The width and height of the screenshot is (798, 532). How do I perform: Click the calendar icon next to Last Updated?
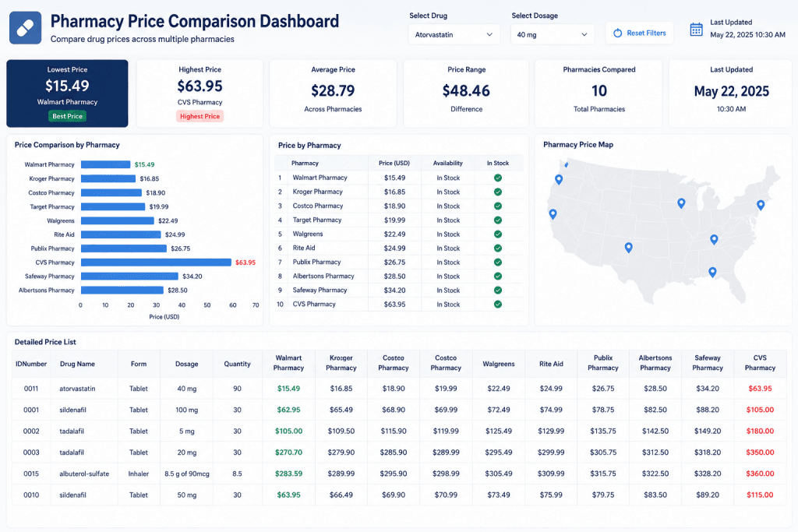(696, 30)
